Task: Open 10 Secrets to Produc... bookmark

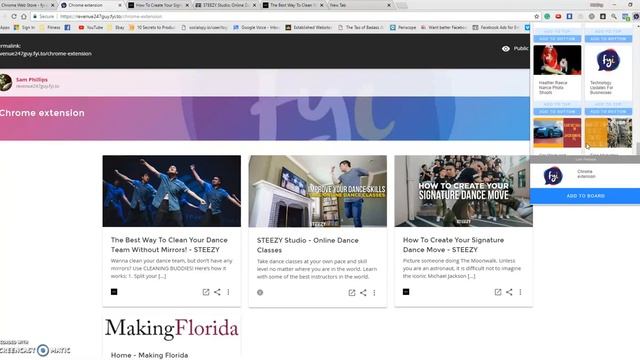Action: [x=152, y=27]
